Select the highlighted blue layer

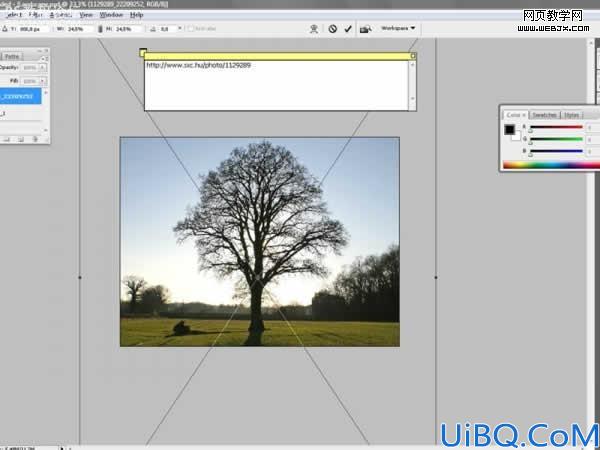[20, 96]
